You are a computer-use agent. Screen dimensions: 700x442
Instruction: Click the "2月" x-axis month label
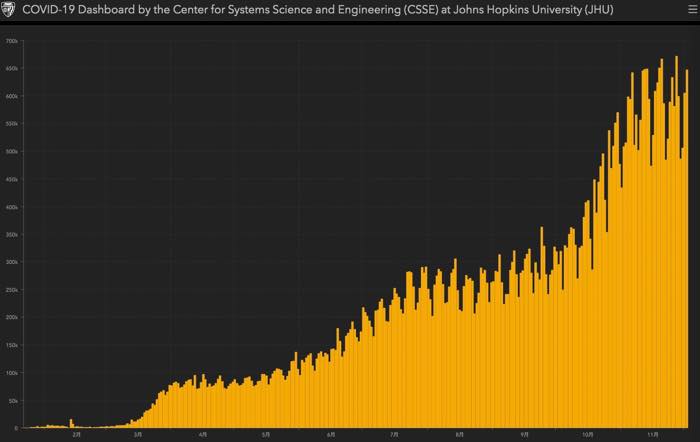click(x=76, y=434)
